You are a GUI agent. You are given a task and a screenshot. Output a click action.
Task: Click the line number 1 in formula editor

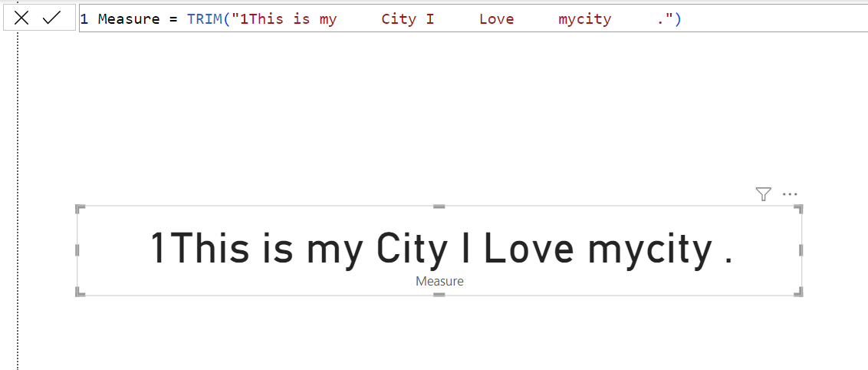coord(84,19)
